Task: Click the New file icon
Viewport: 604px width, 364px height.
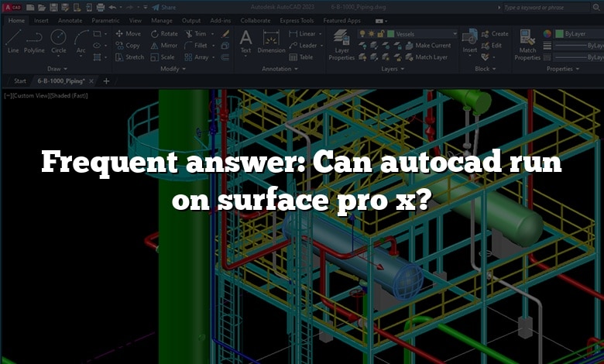Action: [x=30, y=7]
